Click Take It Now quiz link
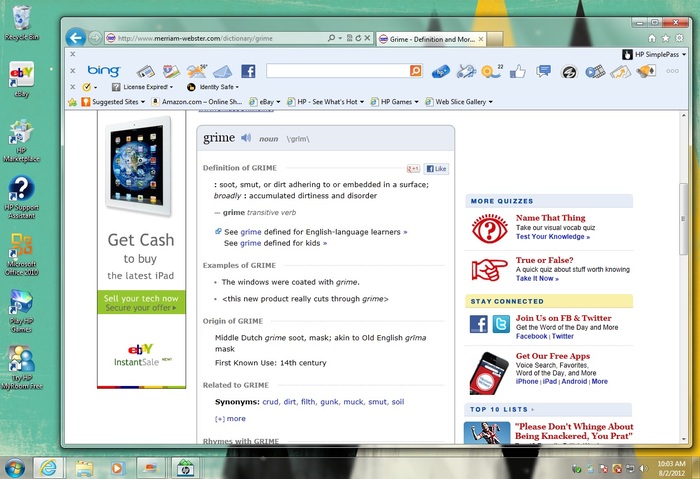 [537, 279]
